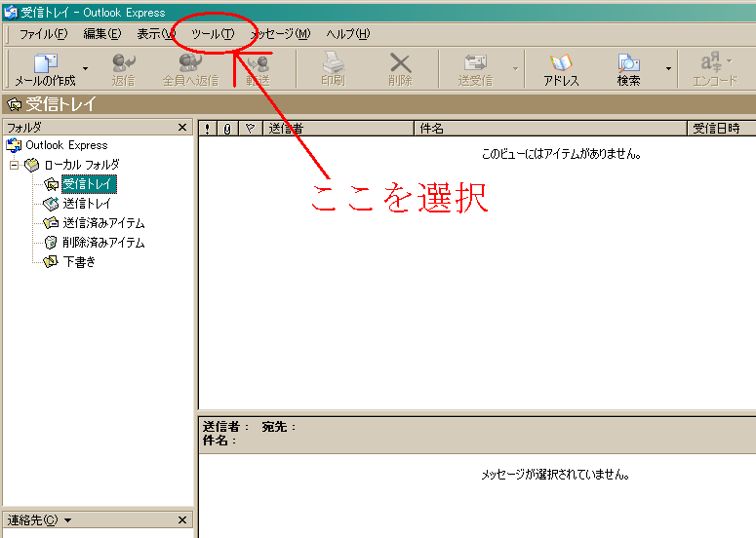Open the メッセージ(M) menu

tap(281, 34)
